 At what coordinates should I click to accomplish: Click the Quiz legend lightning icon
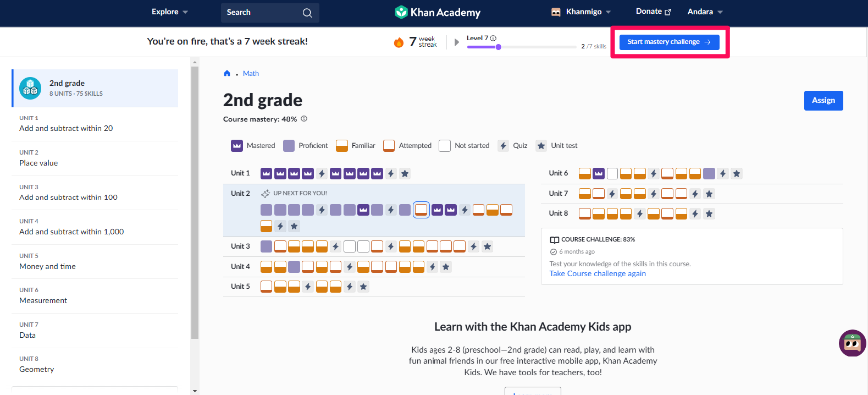[503, 146]
